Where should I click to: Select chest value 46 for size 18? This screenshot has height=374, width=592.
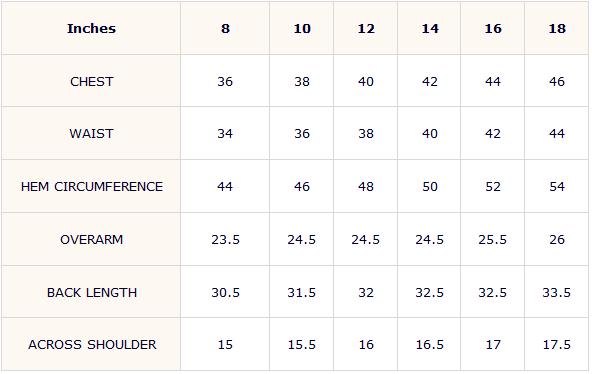557,82
